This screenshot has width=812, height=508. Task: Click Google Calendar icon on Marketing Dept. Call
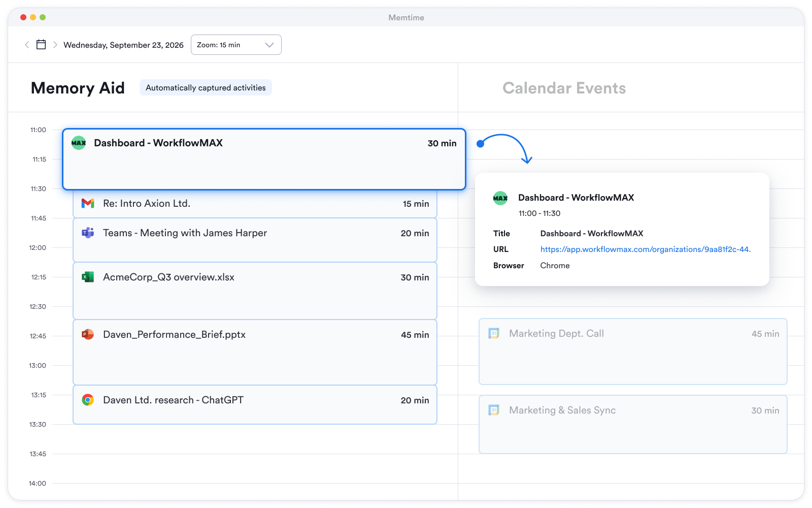(x=494, y=333)
